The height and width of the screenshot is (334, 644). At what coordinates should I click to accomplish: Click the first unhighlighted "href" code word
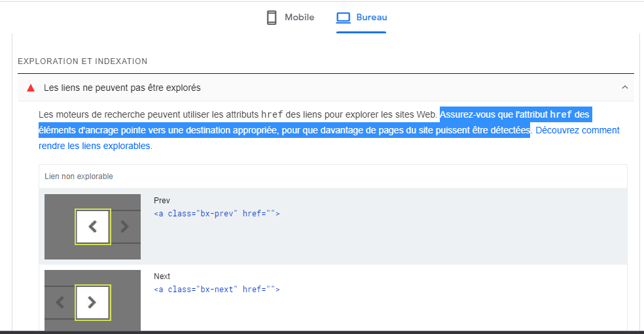pos(272,114)
